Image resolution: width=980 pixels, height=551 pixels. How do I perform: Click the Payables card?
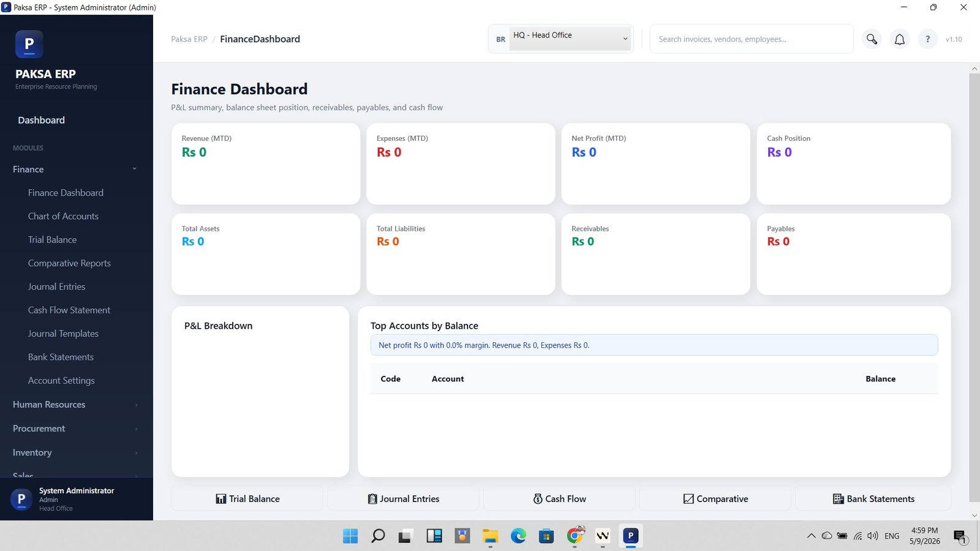tap(854, 254)
